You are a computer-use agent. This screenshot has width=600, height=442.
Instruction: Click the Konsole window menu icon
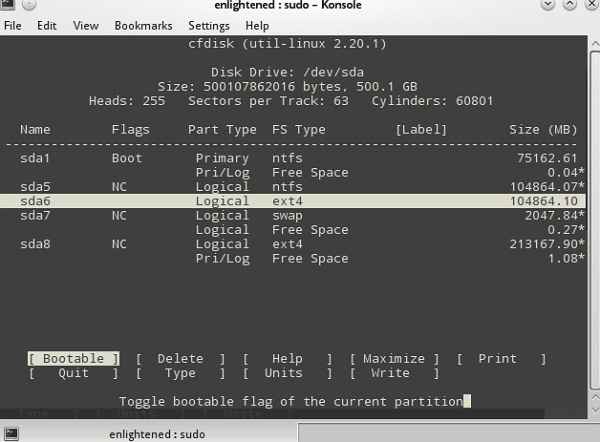click(8, 5)
